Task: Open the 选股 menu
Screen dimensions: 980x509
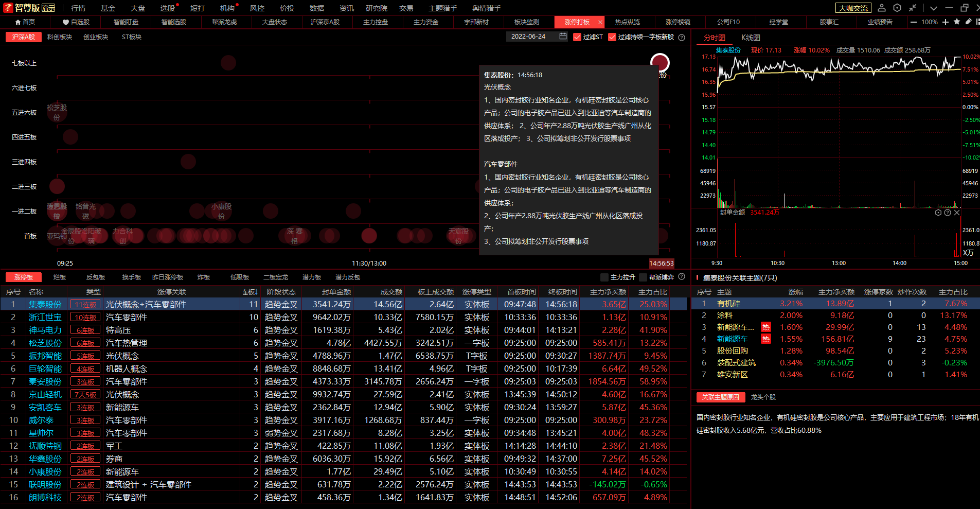Action: (x=168, y=8)
